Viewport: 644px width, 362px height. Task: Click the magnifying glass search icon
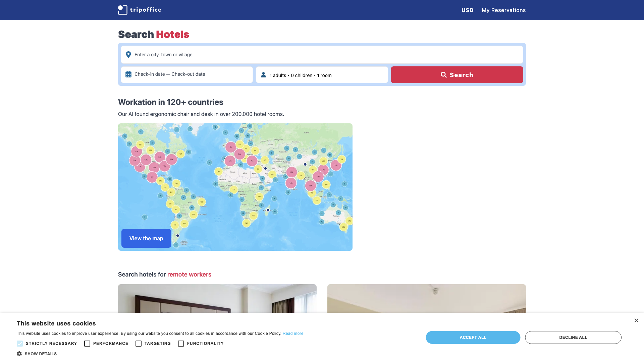point(443,75)
